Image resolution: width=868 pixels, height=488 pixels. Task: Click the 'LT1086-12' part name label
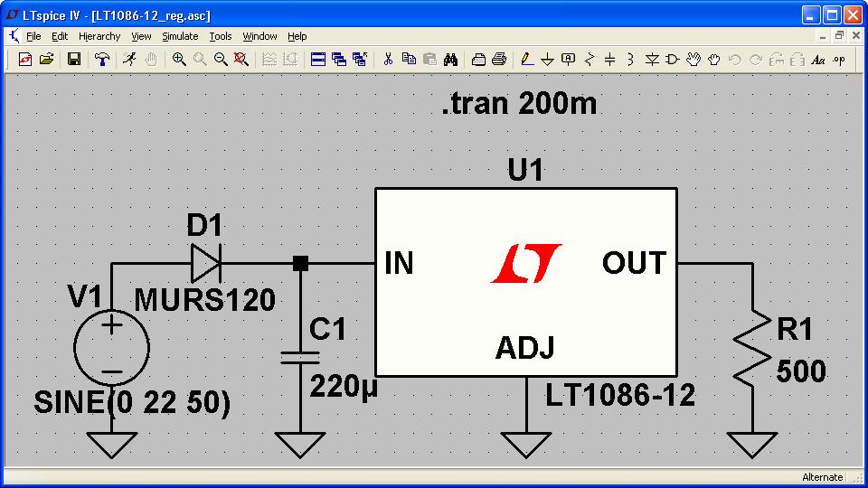click(x=620, y=395)
